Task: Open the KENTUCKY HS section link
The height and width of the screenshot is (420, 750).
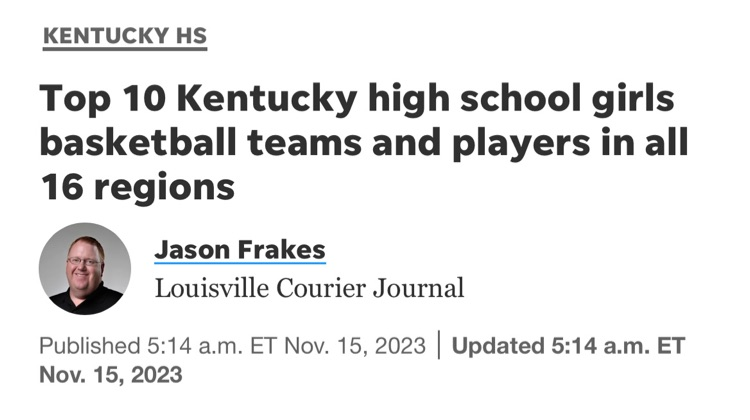Action: pyautogui.click(x=125, y=36)
